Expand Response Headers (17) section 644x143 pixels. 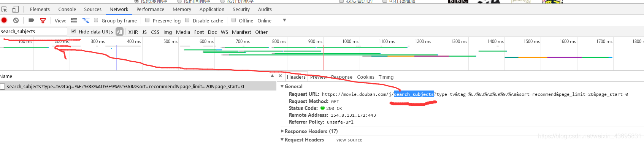click(x=282, y=131)
